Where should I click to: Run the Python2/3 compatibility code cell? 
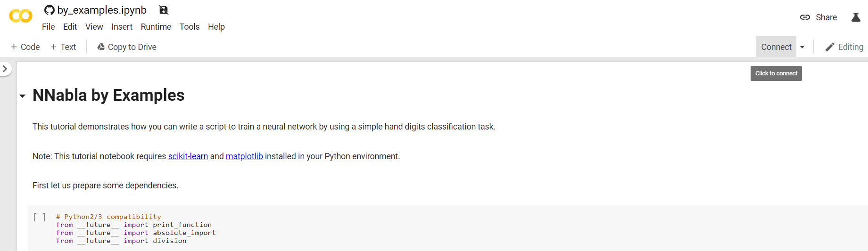pos(40,217)
